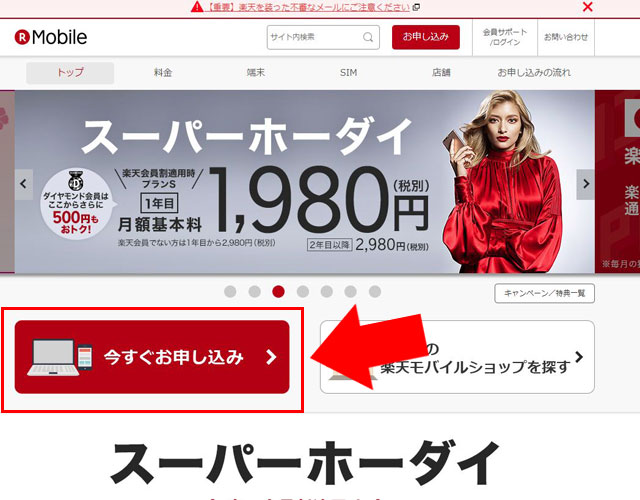Click the laptop and phone icon

click(60, 358)
